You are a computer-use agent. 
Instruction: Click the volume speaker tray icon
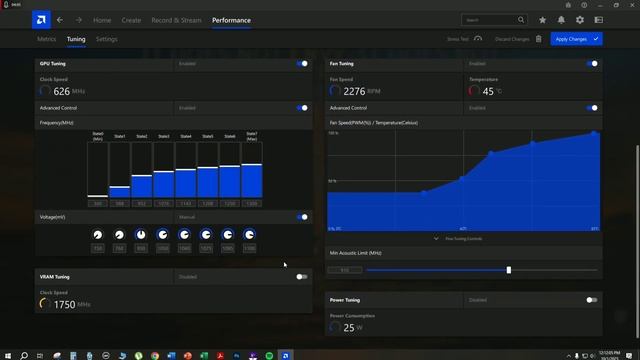coord(592,356)
